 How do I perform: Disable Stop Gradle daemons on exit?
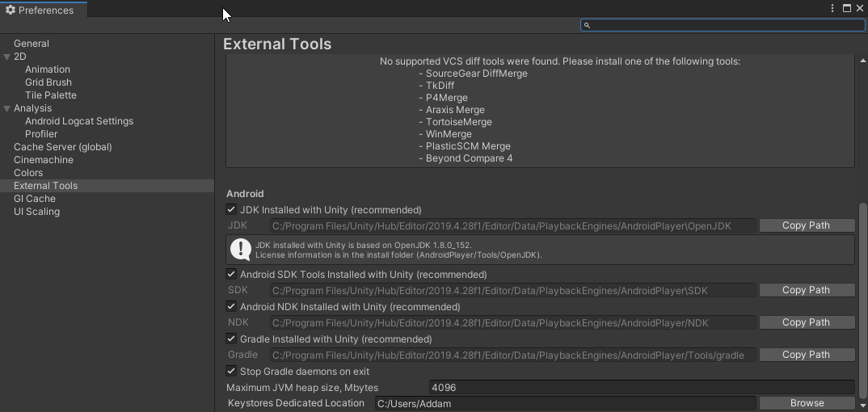(231, 371)
